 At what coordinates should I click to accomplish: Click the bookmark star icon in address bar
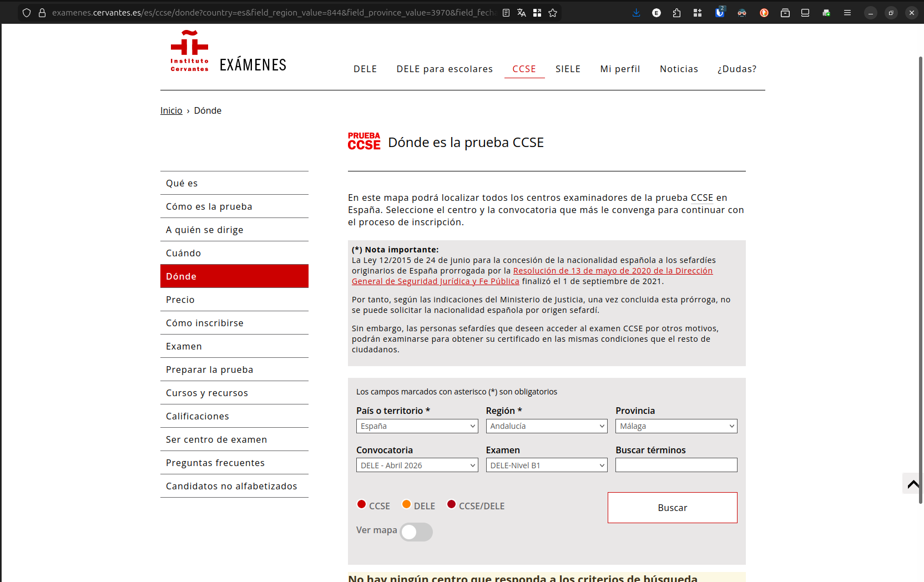pos(553,13)
